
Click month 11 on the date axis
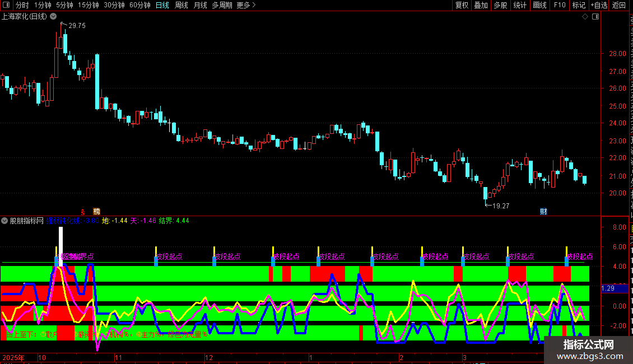click(x=118, y=357)
